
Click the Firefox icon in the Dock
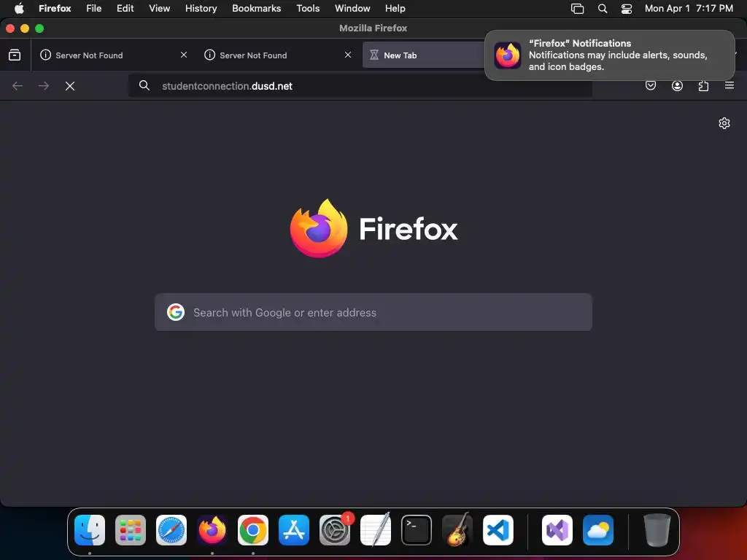(x=212, y=530)
